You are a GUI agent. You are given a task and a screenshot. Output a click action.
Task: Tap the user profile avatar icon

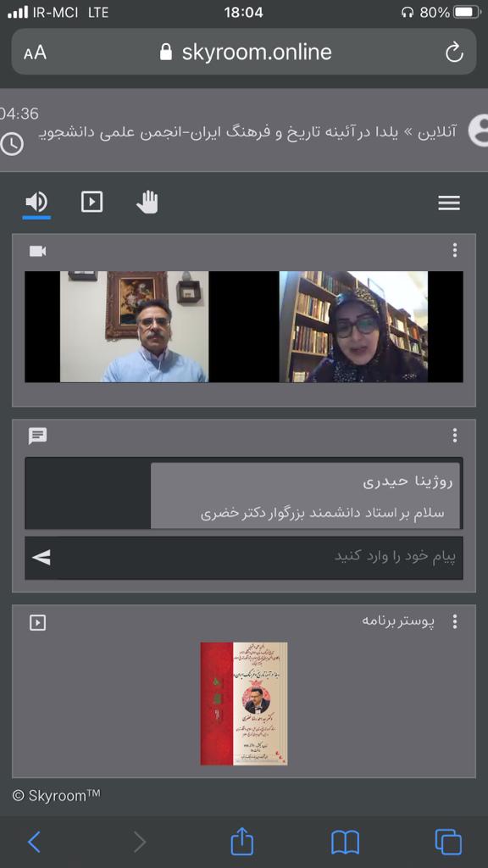pos(478,131)
